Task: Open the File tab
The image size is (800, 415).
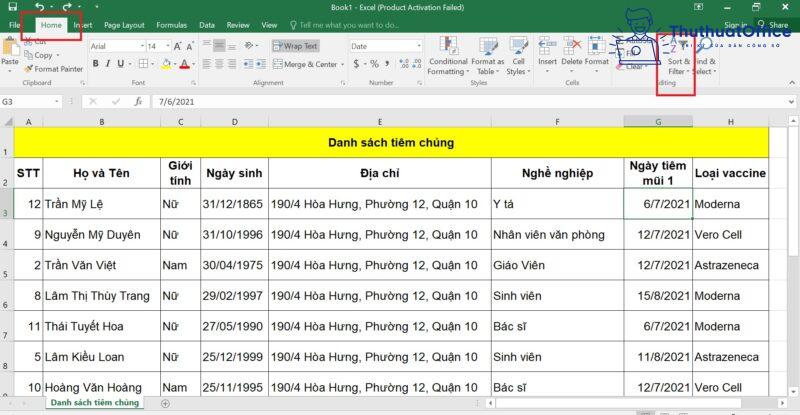Action: click(x=14, y=25)
